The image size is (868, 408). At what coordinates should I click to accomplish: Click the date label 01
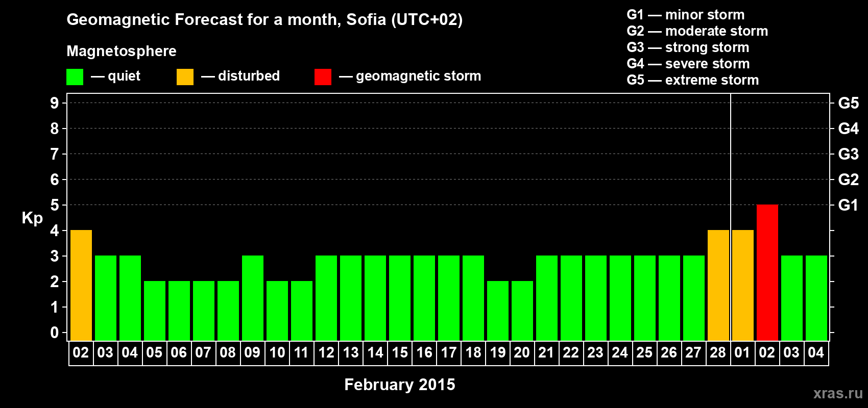[742, 353]
